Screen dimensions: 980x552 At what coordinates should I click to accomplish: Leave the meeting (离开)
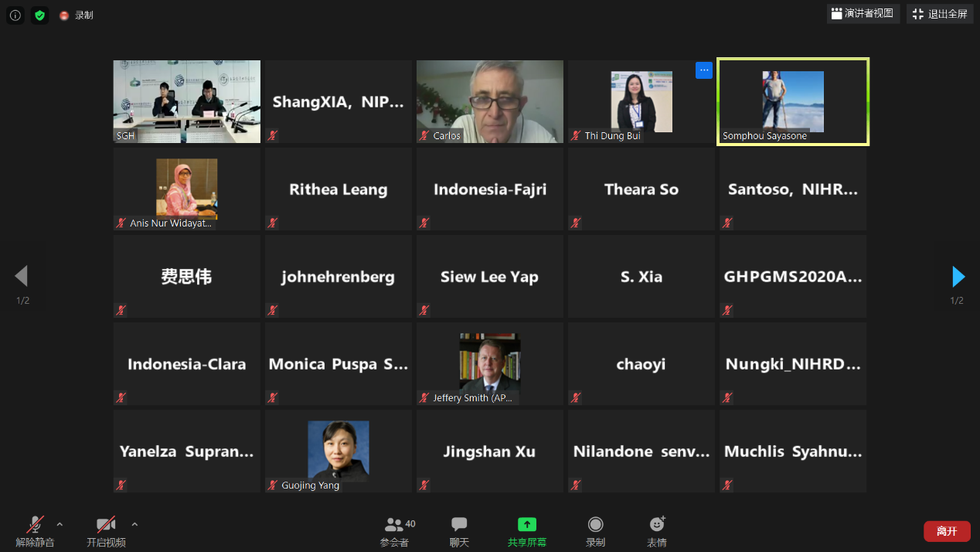click(x=947, y=531)
